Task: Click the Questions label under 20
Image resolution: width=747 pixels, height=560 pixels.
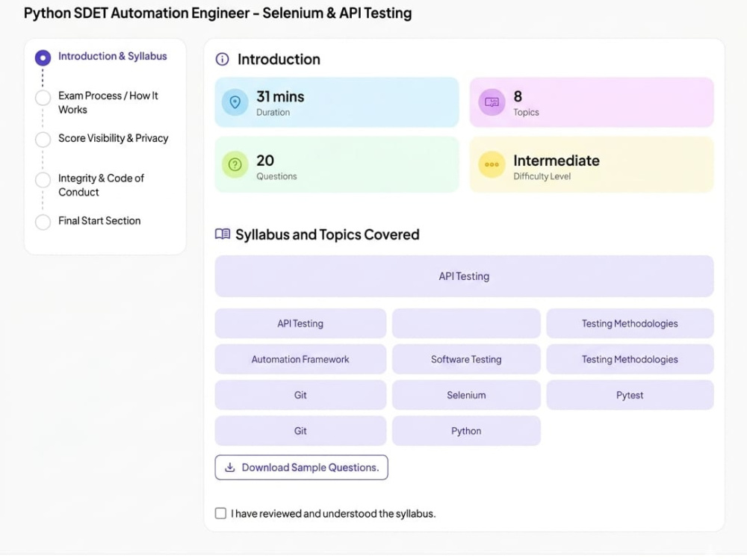Action: (x=276, y=176)
